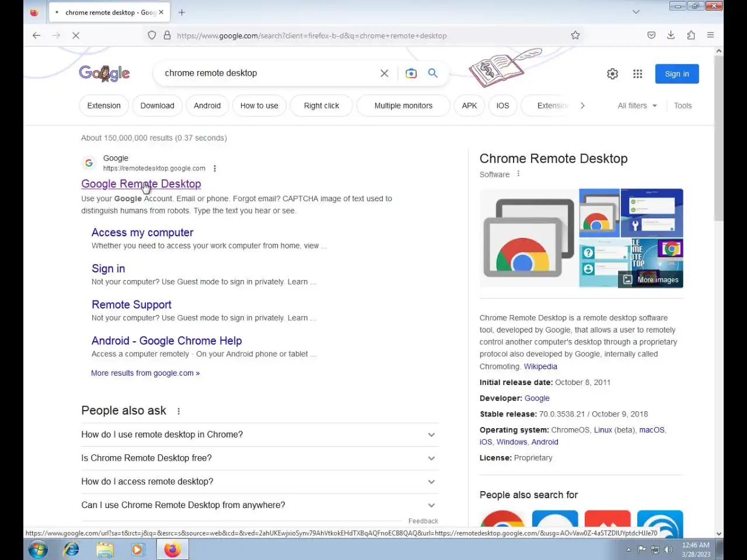Expand Is Chrome Remote Desktop free
The height and width of the screenshot is (560, 747).
tap(260, 458)
